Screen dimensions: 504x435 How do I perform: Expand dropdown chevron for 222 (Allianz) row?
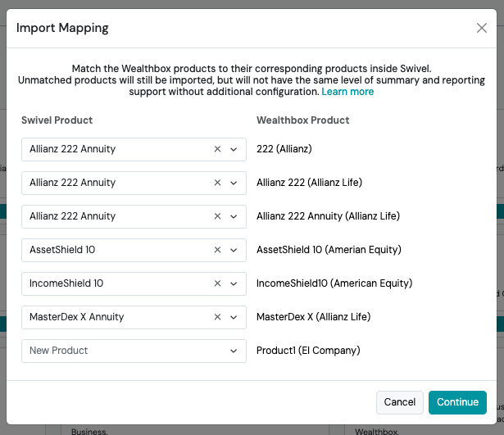pyautogui.click(x=234, y=149)
